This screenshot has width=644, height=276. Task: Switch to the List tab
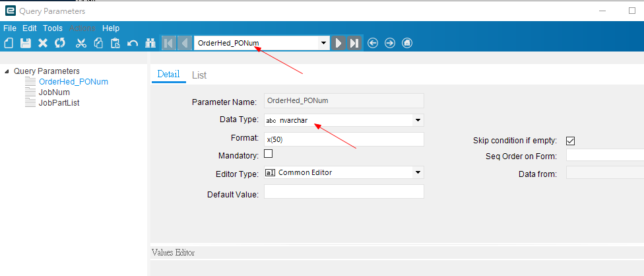pos(199,75)
